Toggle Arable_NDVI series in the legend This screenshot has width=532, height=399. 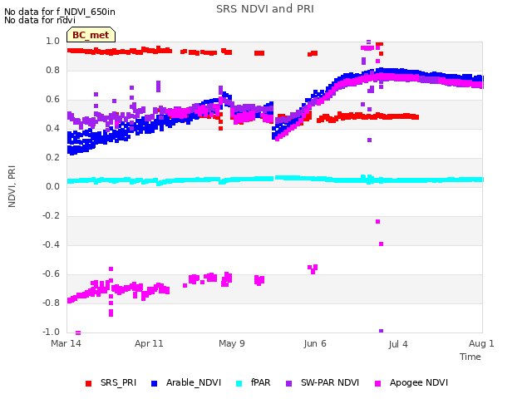[x=186, y=383]
